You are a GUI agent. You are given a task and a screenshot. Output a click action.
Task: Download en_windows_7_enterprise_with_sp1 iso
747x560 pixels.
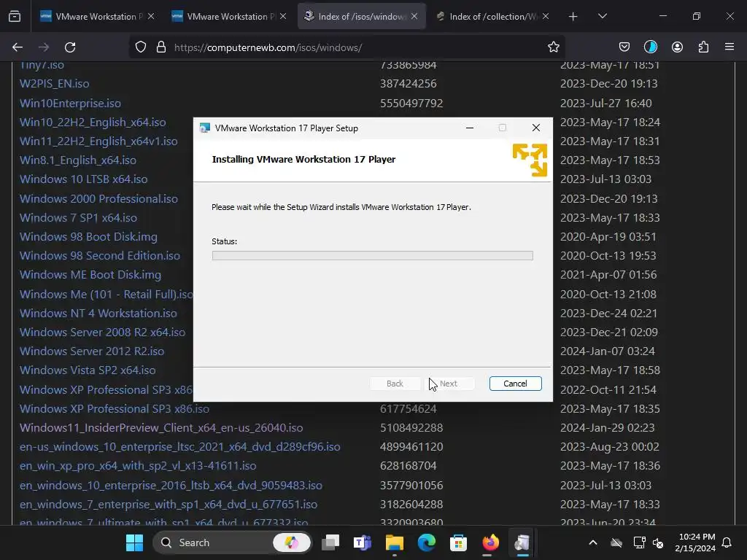tap(169, 505)
